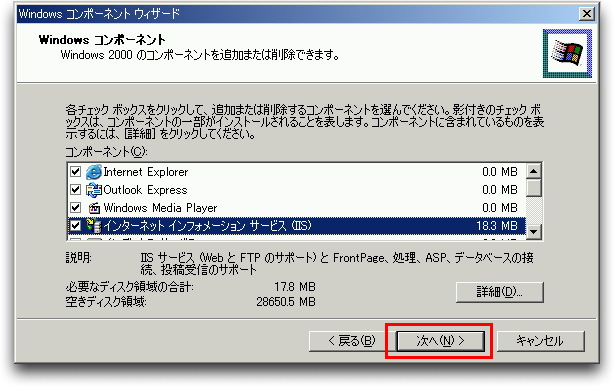The image size is (614, 387).
Task: Go back with the < 戻る(B) button
Action: click(352, 341)
